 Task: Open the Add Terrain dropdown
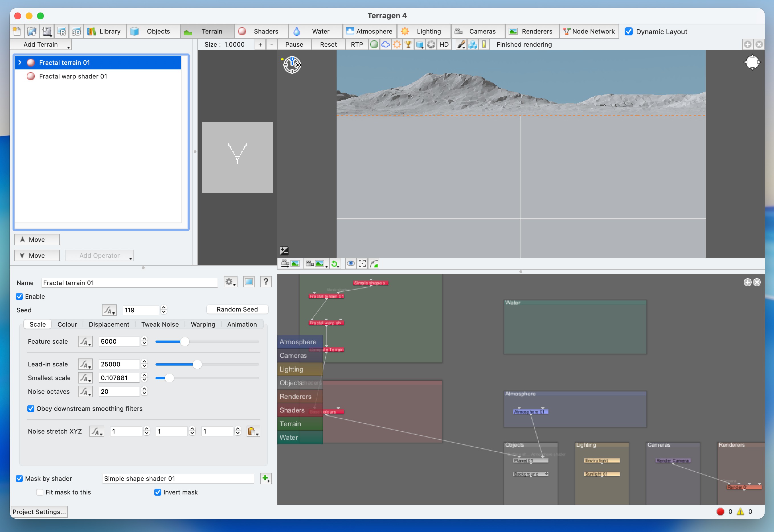pyautogui.click(x=41, y=44)
